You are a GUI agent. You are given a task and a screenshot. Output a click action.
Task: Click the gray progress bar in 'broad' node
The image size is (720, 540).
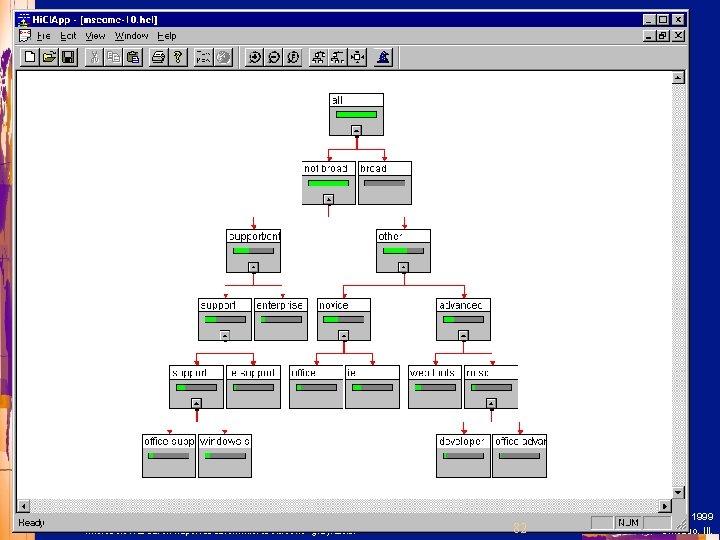pos(385,183)
